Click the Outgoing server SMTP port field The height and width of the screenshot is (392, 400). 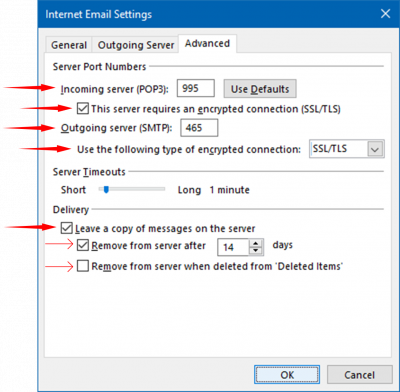pyautogui.click(x=199, y=128)
